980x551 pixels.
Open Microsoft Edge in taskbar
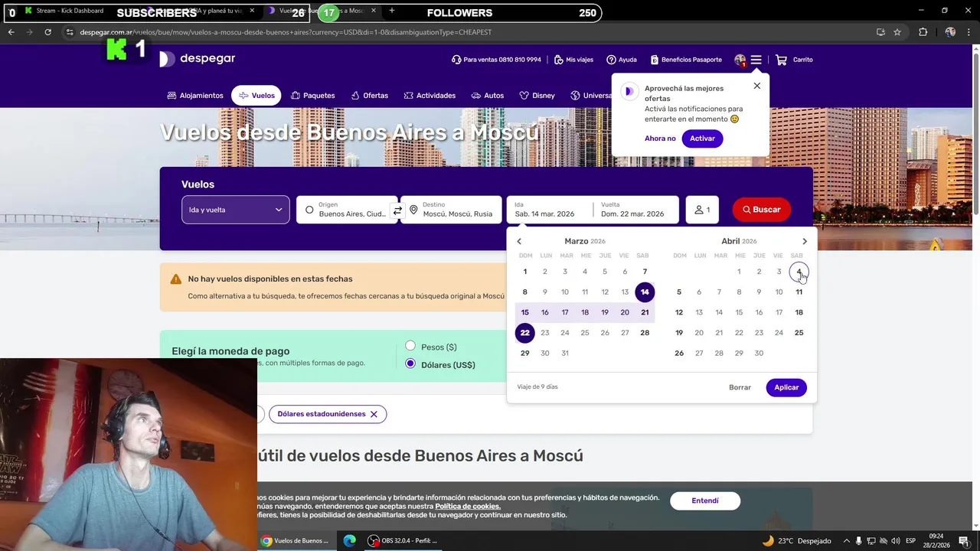point(350,540)
